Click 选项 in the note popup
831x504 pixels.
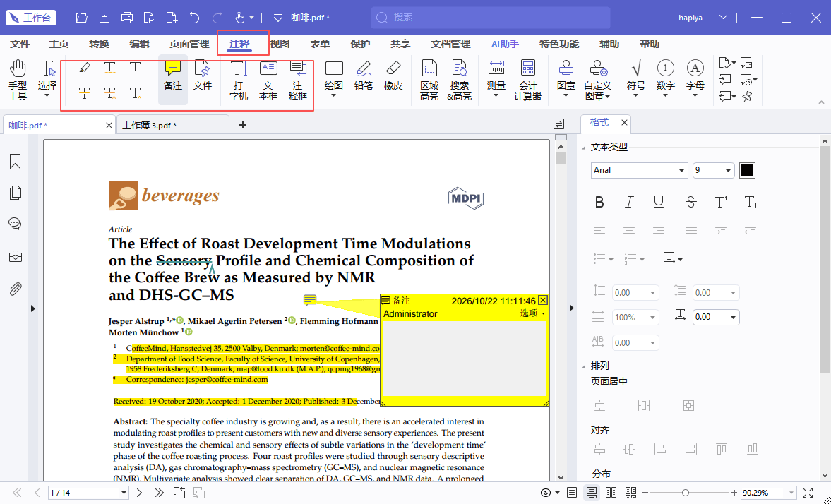pyautogui.click(x=532, y=313)
